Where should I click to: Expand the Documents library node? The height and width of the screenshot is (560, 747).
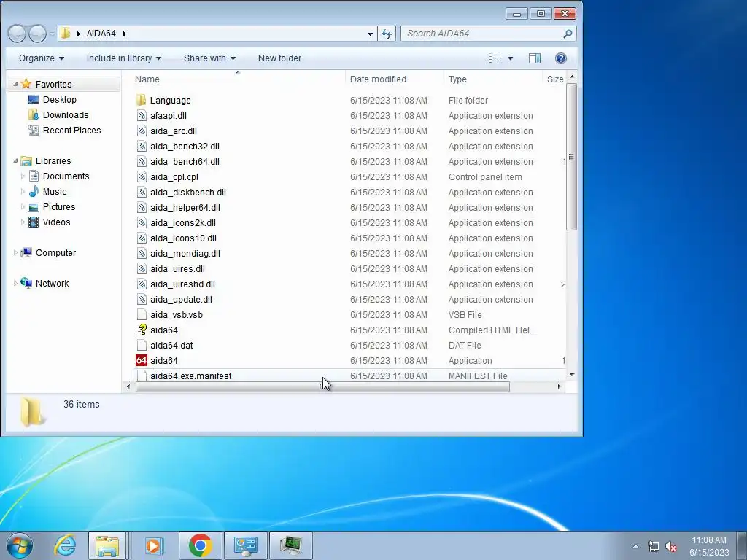(x=23, y=176)
